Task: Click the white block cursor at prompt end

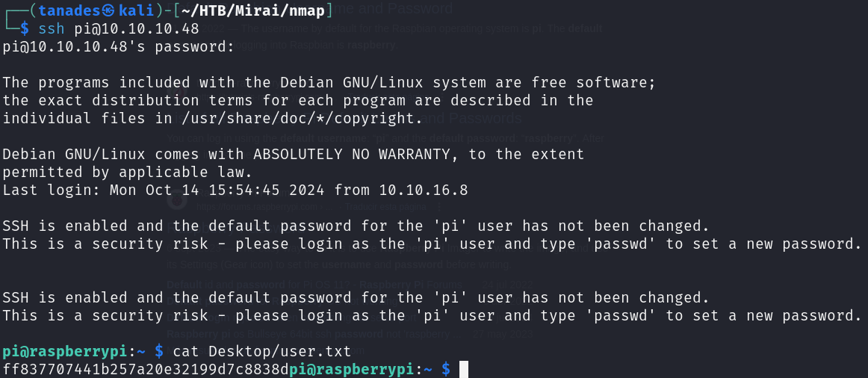Action: pyautogui.click(x=464, y=369)
